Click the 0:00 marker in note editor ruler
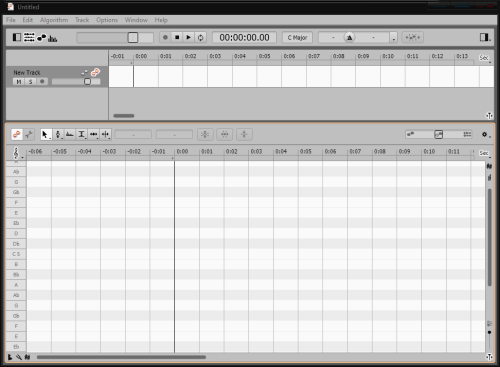The image size is (500, 367). tap(182, 152)
